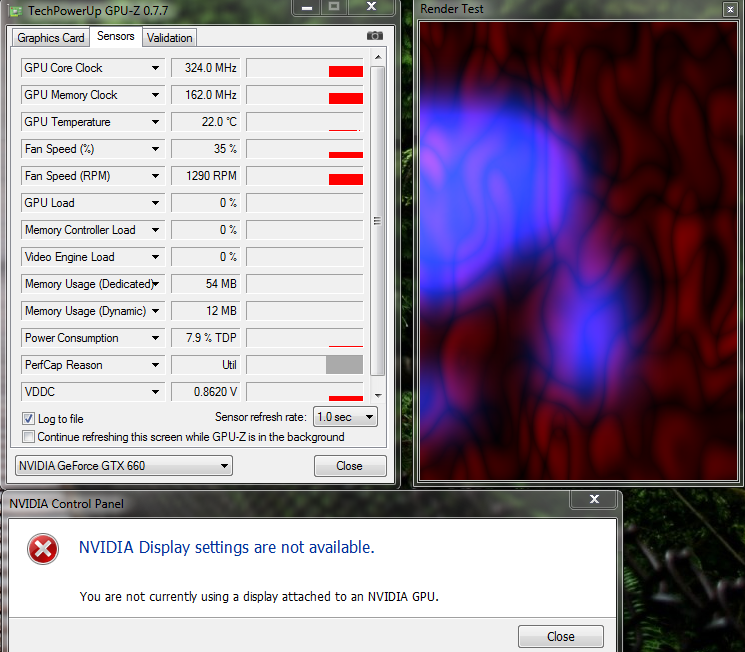The width and height of the screenshot is (745, 652).
Task: Click the 1290 RPM fan value
Action: click(206, 176)
